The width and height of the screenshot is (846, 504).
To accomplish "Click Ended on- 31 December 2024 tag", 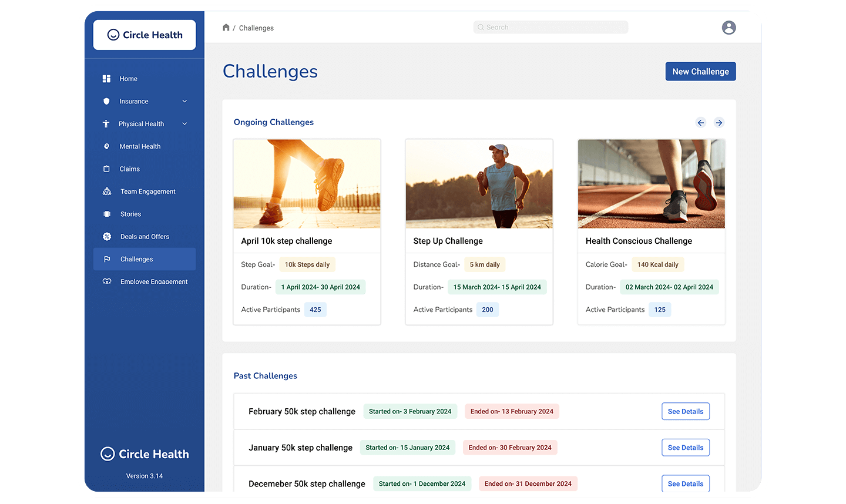I will click(528, 483).
